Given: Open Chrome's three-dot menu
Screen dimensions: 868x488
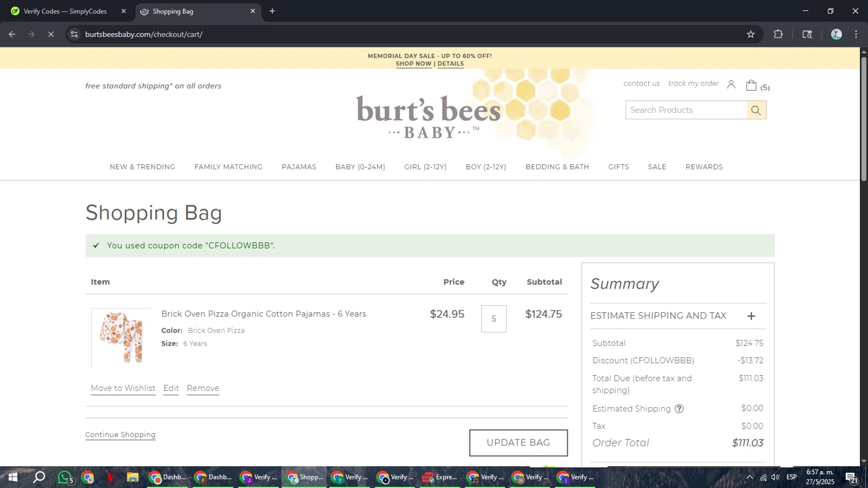Looking at the screenshot, I should (856, 35).
